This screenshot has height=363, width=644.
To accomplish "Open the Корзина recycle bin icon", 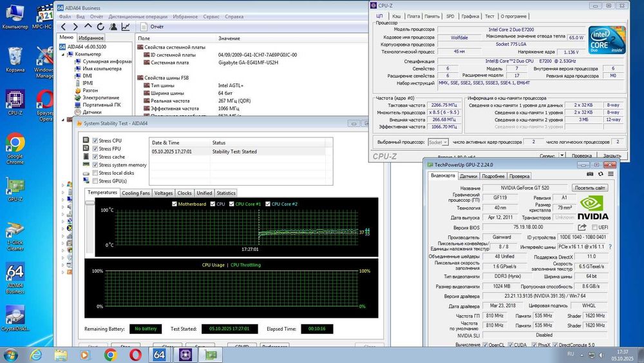I will [x=15, y=59].
